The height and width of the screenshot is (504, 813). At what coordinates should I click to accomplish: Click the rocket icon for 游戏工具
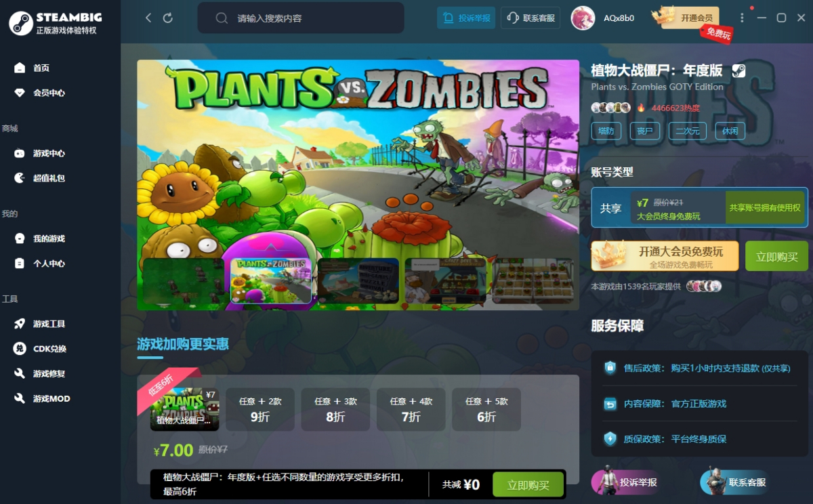pyautogui.click(x=20, y=324)
